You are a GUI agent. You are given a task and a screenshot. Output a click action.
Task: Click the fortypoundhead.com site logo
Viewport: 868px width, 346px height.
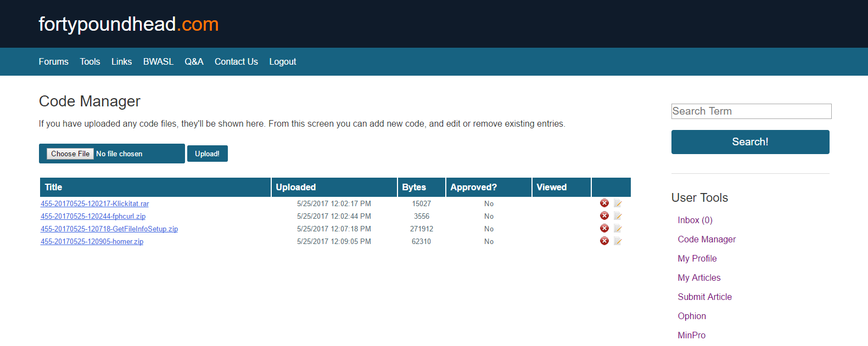tap(128, 24)
